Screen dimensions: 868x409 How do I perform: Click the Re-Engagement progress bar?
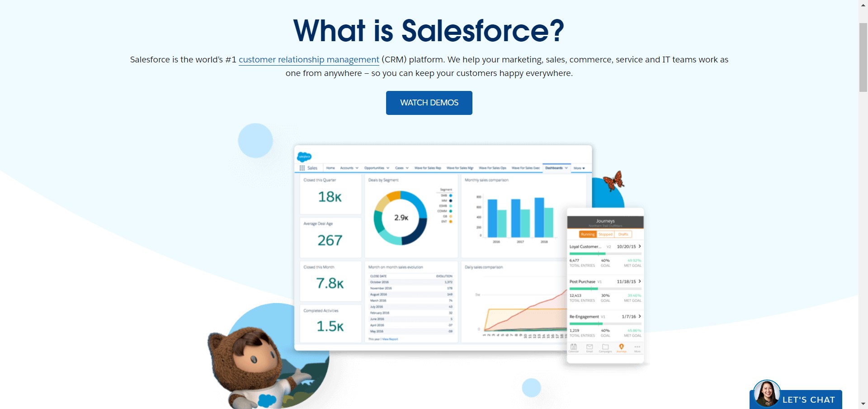(x=605, y=324)
